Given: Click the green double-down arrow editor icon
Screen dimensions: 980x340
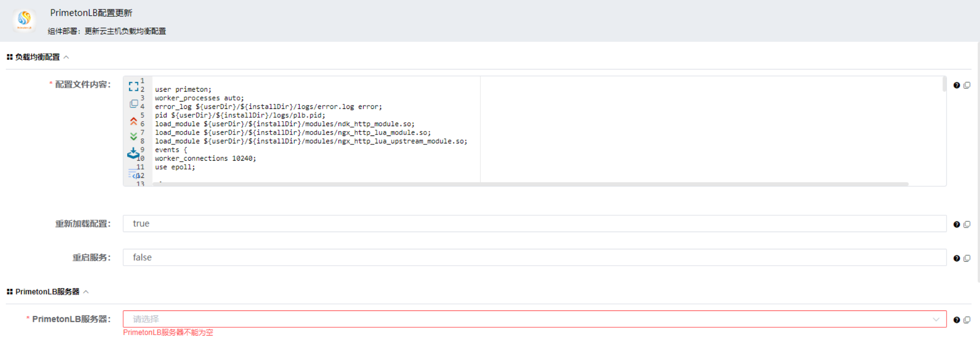Looking at the screenshot, I should tap(133, 136).
